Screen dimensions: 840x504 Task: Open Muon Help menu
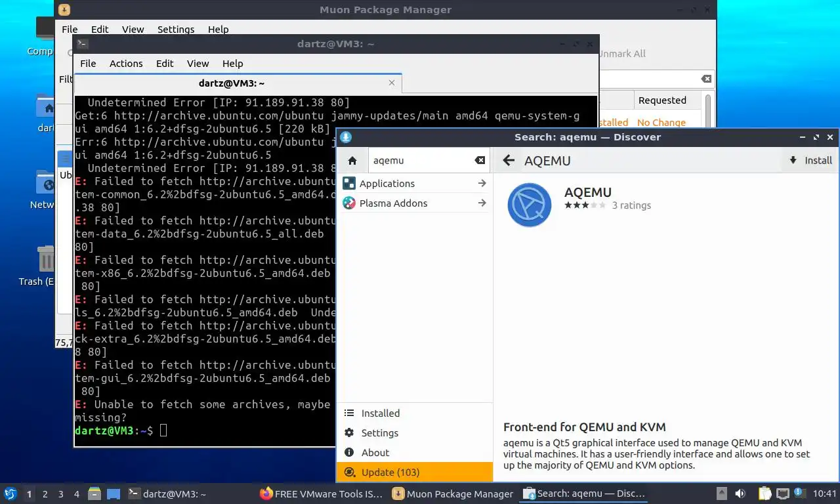[x=218, y=30]
